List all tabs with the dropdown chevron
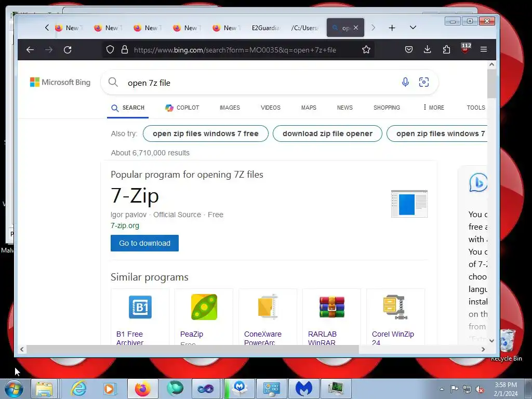Image resolution: width=532 pixels, height=399 pixels. point(413,28)
